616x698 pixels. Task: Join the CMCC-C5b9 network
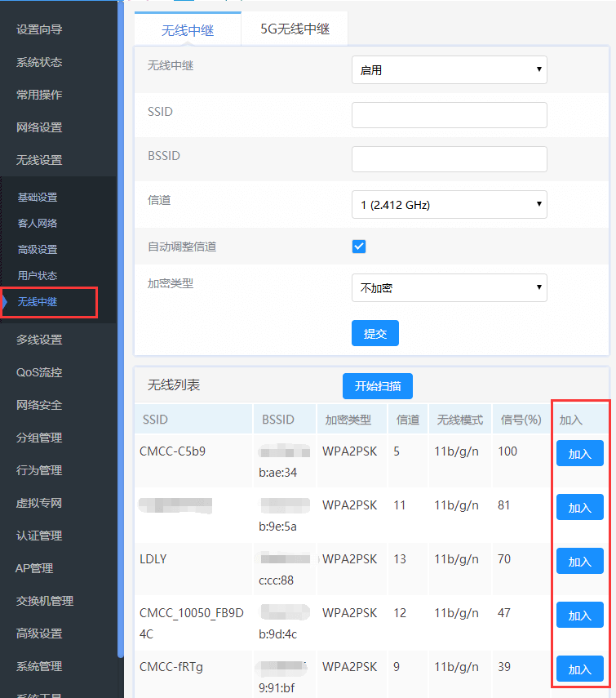579,454
